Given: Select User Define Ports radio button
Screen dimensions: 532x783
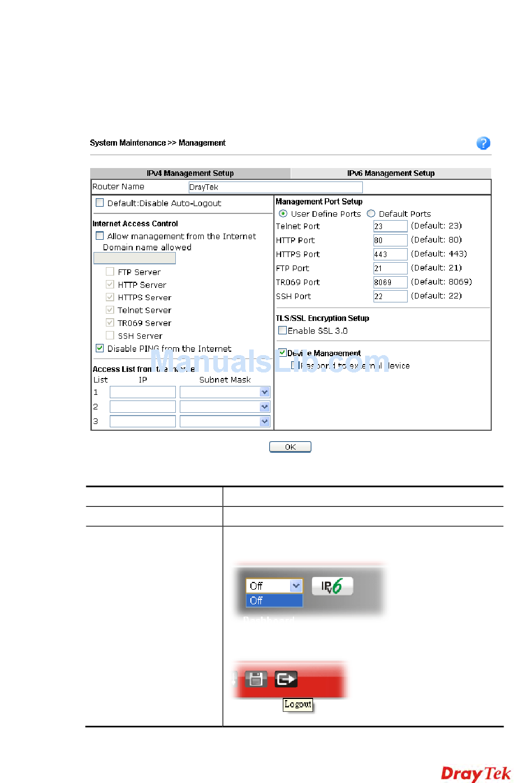Looking at the screenshot, I should pos(283,213).
